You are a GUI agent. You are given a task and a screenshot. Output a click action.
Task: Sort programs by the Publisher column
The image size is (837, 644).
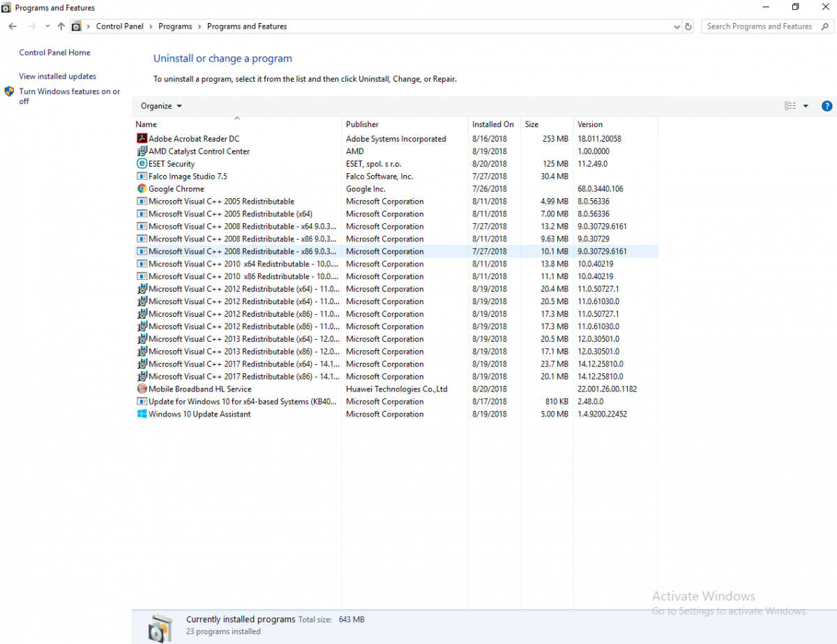405,124
